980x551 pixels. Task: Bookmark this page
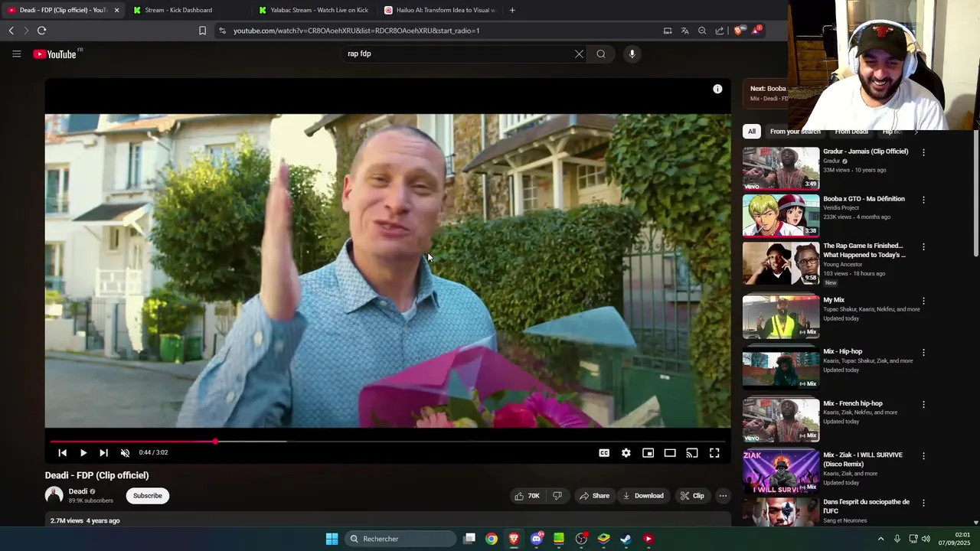click(x=202, y=31)
